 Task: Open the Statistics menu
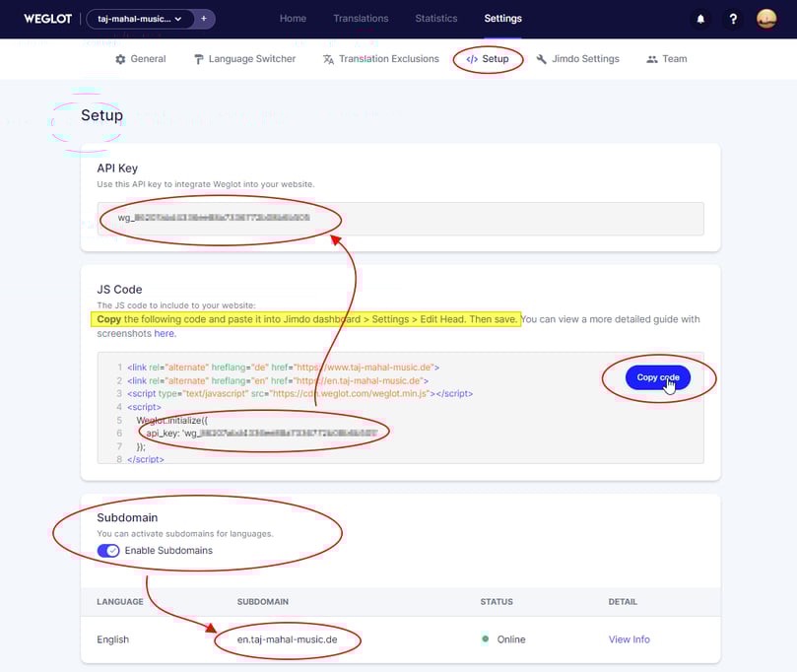(436, 19)
